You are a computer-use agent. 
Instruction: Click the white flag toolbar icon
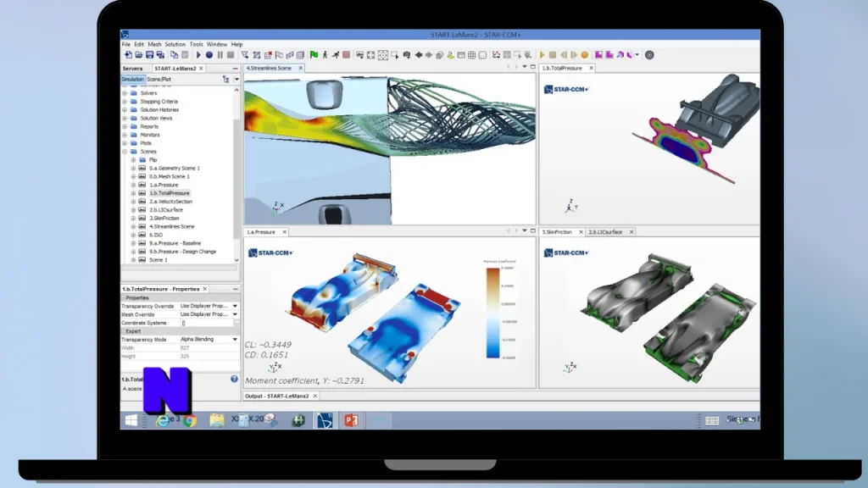click(279, 55)
